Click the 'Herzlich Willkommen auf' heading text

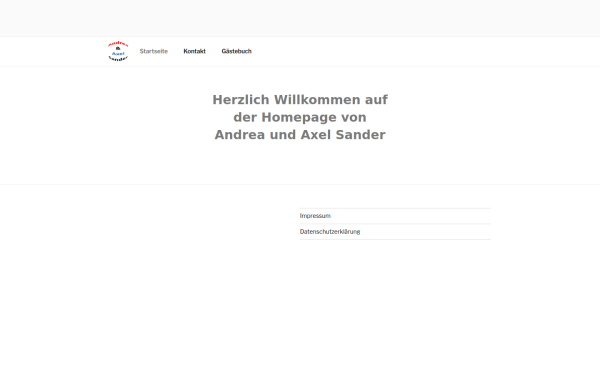pos(300,100)
